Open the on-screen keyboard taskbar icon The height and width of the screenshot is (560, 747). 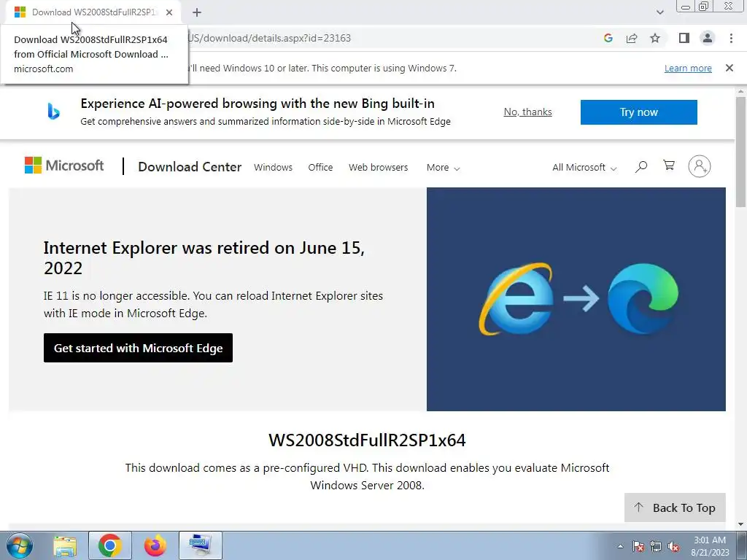click(x=200, y=545)
